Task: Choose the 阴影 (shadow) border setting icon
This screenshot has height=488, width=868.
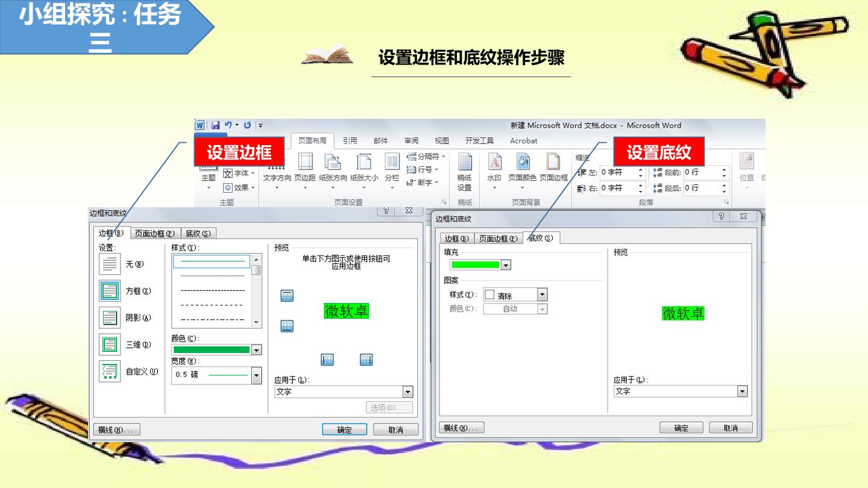Action: pos(110,318)
